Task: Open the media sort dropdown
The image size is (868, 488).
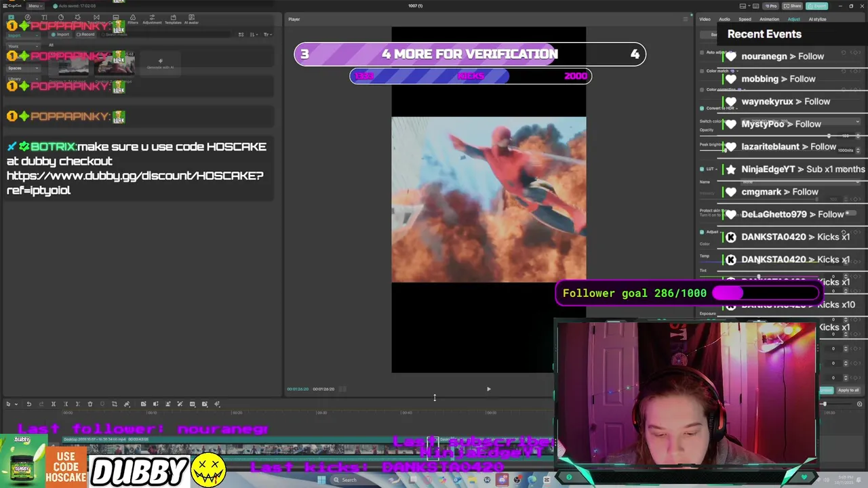Action: pos(254,35)
